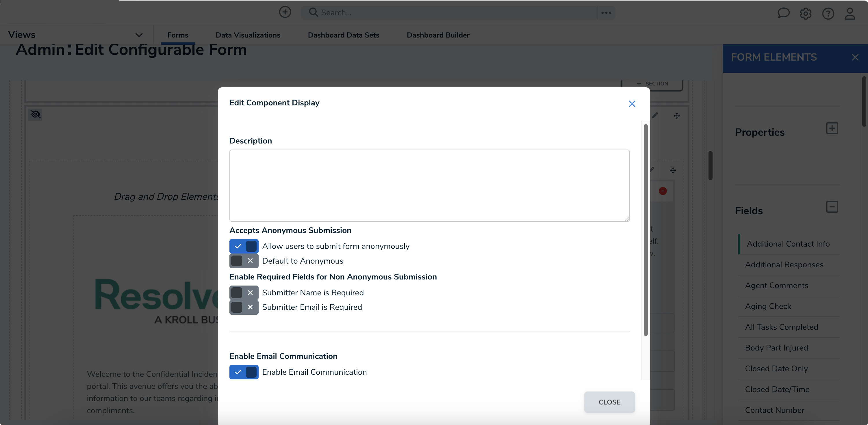This screenshot has height=425, width=868.
Task: Click into the Description text area
Action: 429,185
